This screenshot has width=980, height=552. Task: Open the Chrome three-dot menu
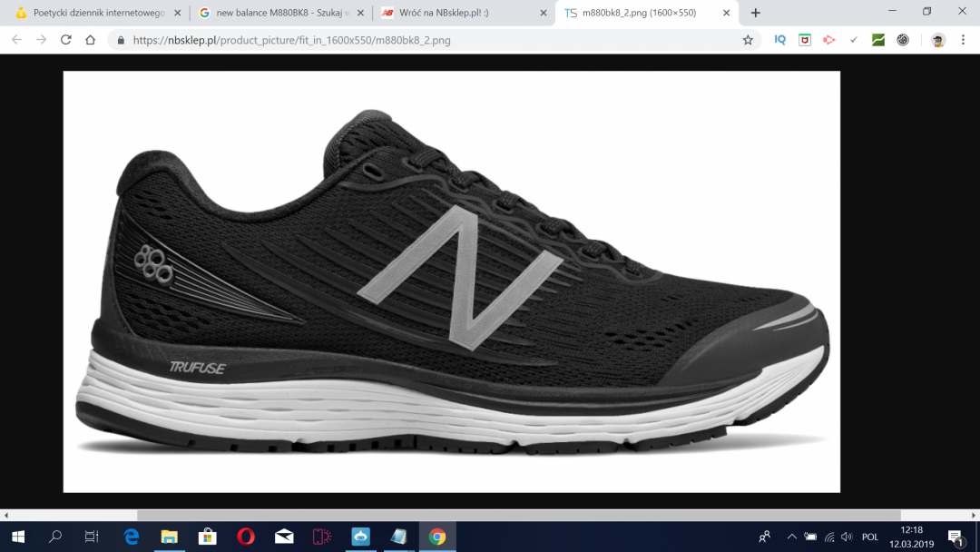[x=963, y=40]
